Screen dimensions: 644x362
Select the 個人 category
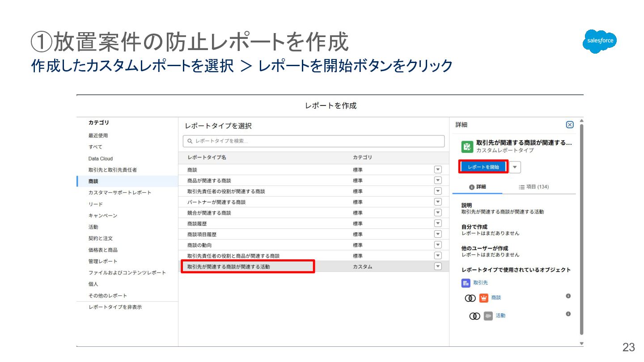(93, 284)
